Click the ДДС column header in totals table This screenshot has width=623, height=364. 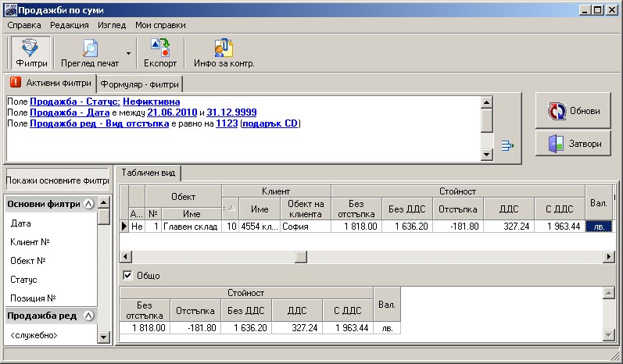click(x=297, y=310)
